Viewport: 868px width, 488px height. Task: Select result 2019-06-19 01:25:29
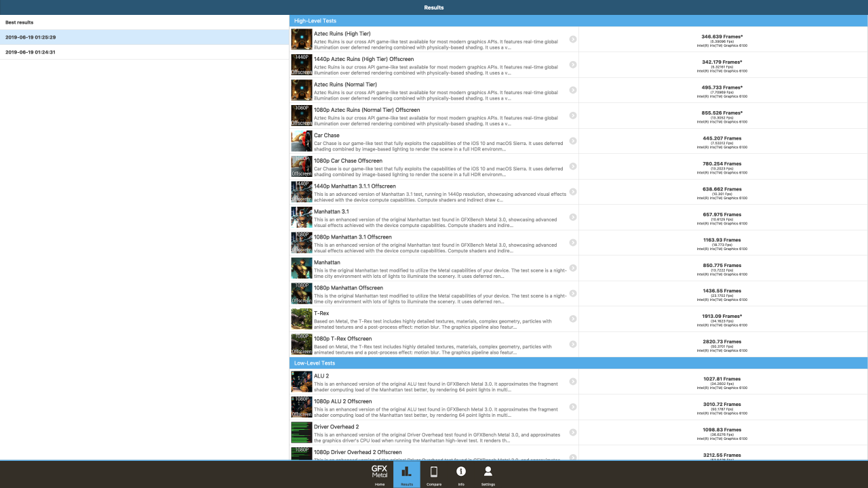pyautogui.click(x=144, y=37)
